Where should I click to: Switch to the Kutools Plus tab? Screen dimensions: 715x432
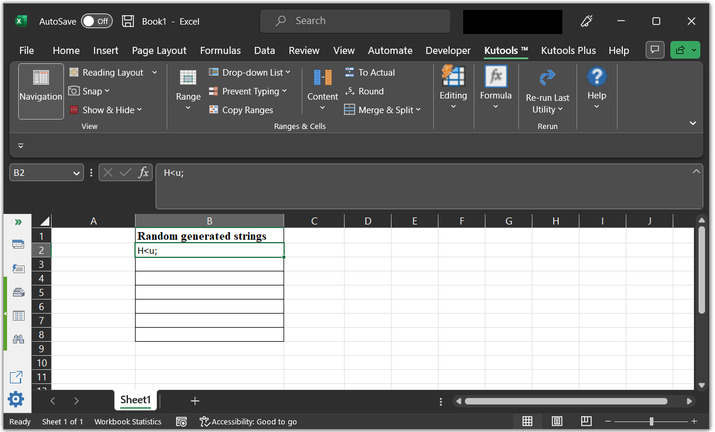568,50
